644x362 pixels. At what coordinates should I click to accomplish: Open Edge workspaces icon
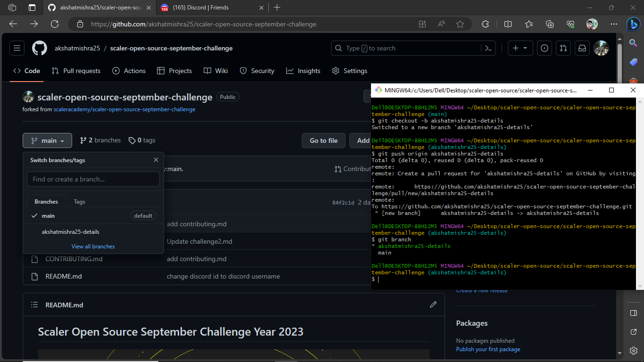click(12, 8)
